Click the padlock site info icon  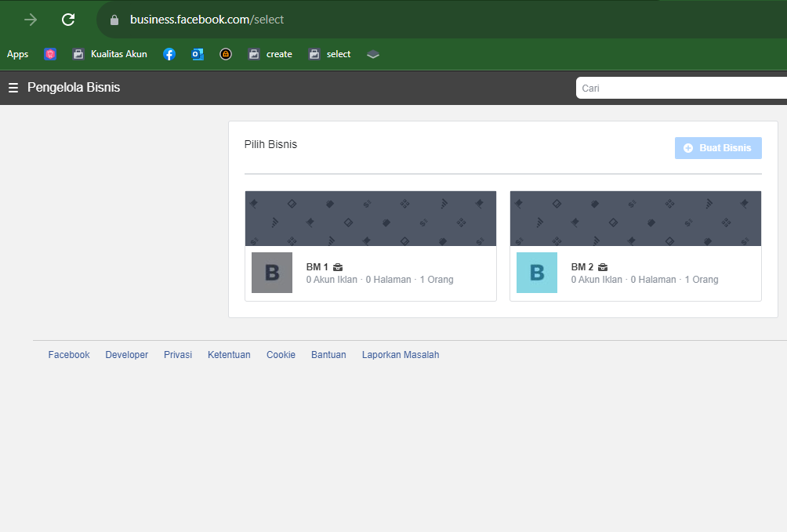coord(114,20)
